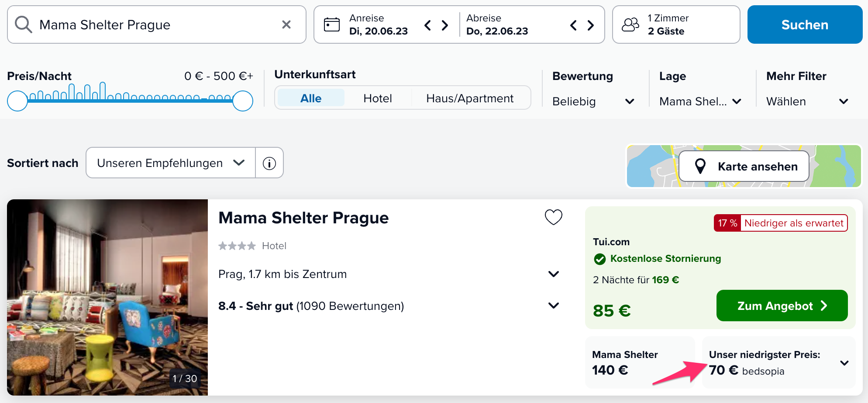Viewport: 868px width, 403px height.
Task: Select the Alle accommodation type
Action: tap(311, 98)
